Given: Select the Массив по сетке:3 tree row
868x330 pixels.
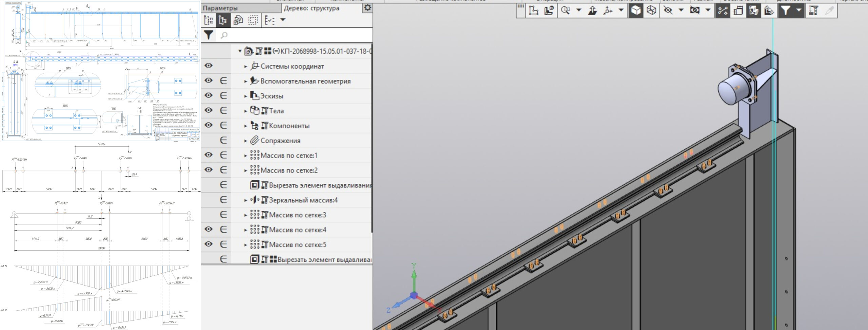Looking at the screenshot, I should 288,215.
